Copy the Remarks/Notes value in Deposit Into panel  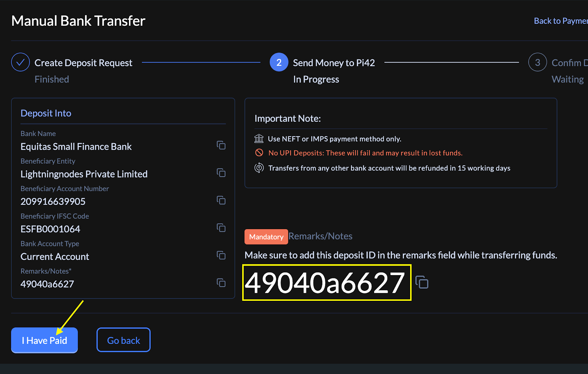(221, 283)
